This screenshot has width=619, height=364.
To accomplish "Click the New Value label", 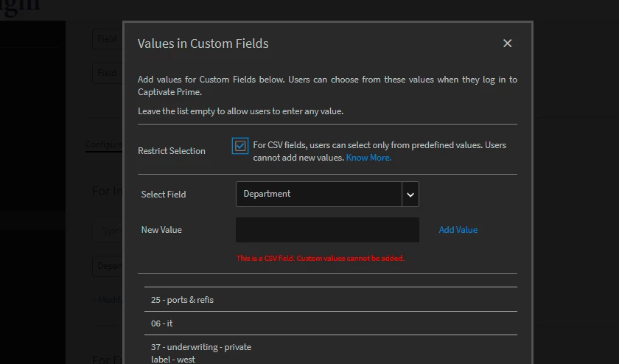I will coord(161,230).
